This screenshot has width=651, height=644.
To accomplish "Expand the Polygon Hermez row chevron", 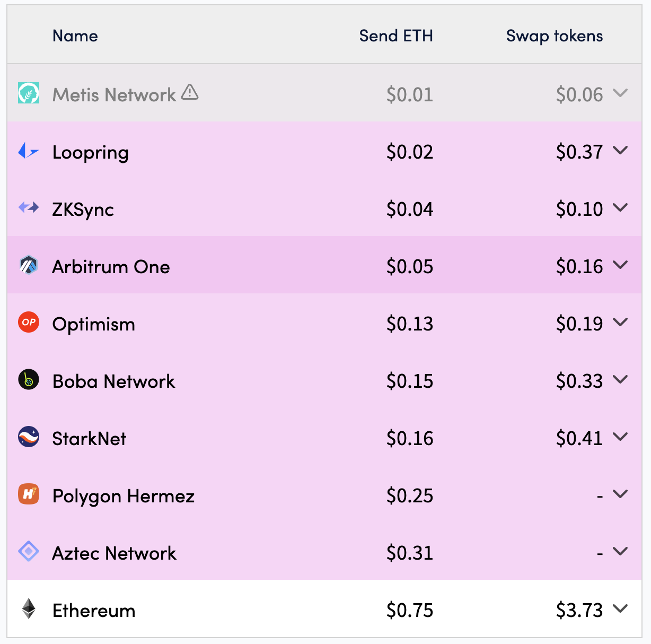I will [620, 494].
